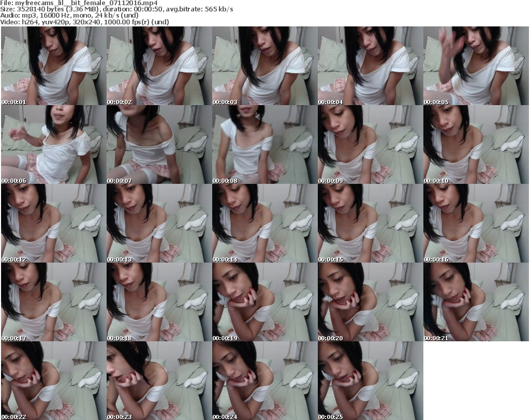Screen dimensions: 530x420
Task: Click the frame at 00:00:08
Action: 264,144
